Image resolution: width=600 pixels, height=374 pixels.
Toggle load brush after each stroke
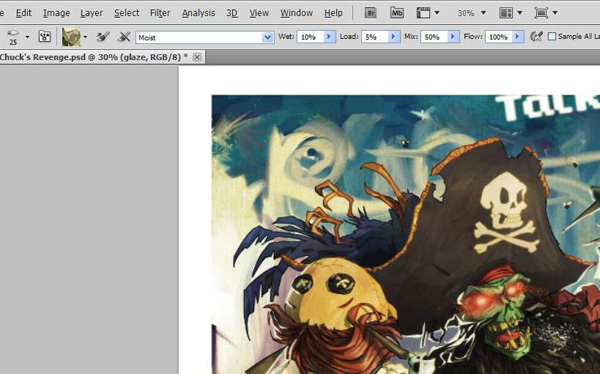(103, 37)
